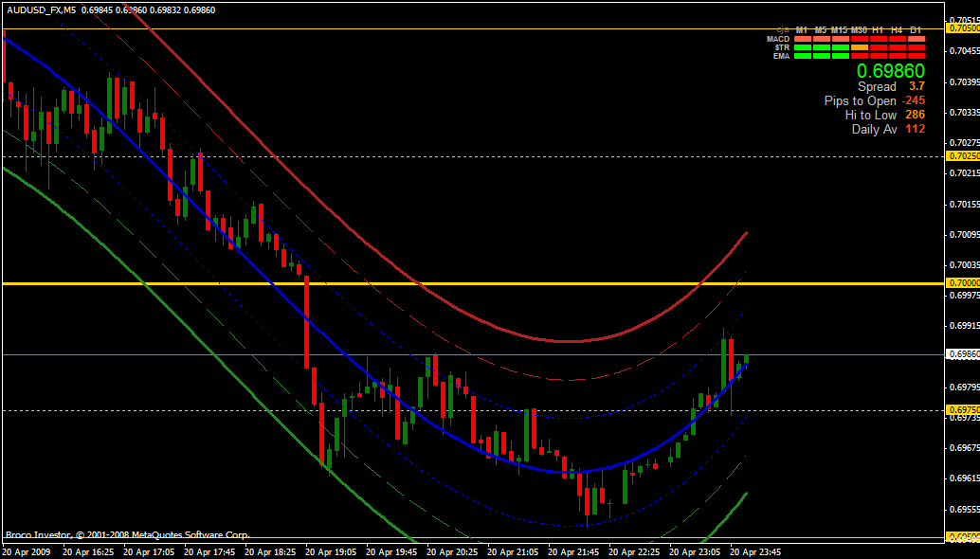This screenshot has width=980, height=559.
Task: Click the 0.70155 price scale label
Action: pyautogui.click(x=965, y=204)
